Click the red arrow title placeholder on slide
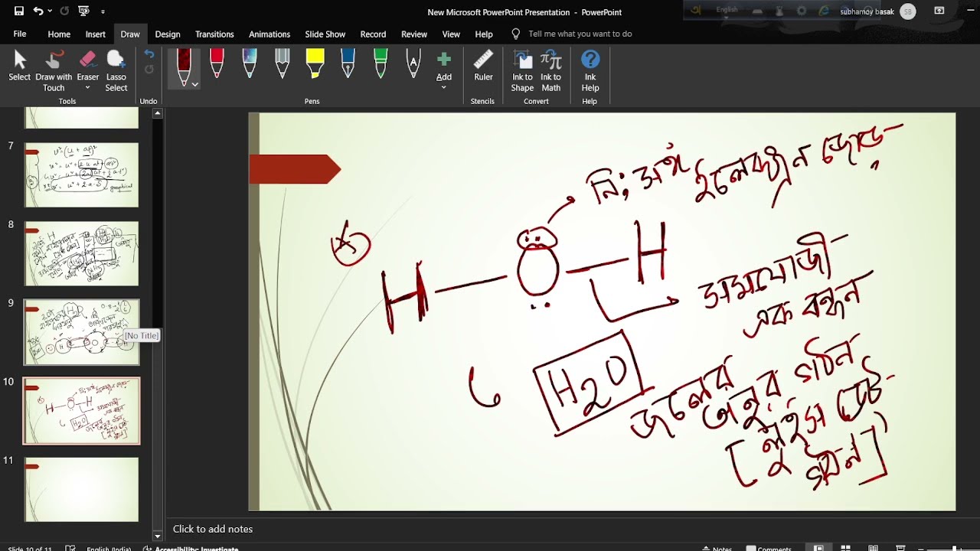Screen dimensions: 980x551 tap(295, 169)
